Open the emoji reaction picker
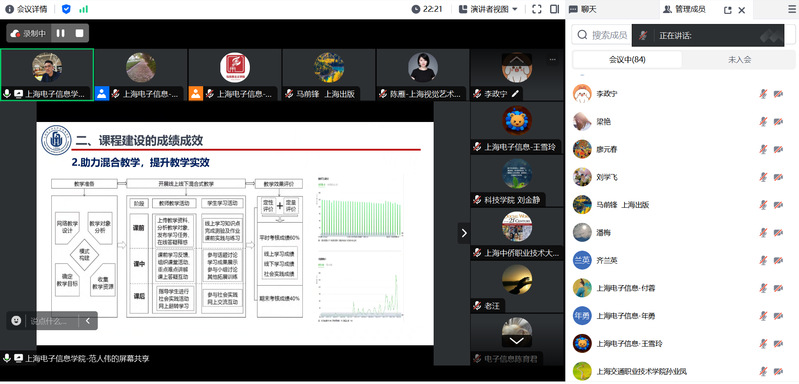Screen dimensions: 799x384 [16, 321]
